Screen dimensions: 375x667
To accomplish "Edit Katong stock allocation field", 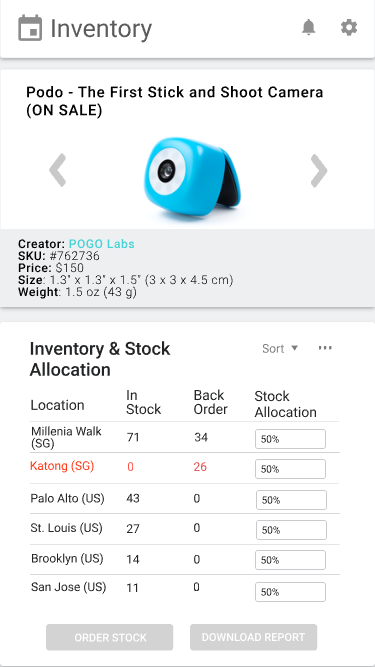I will pyautogui.click(x=290, y=469).
